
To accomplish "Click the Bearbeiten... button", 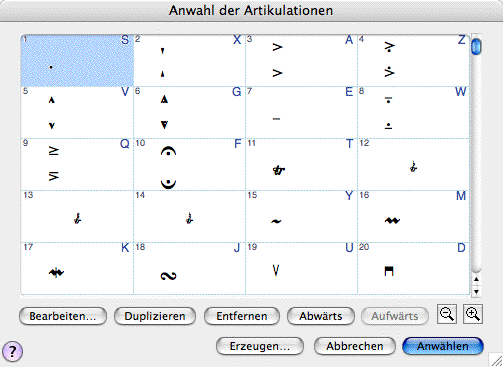I will click(63, 316).
